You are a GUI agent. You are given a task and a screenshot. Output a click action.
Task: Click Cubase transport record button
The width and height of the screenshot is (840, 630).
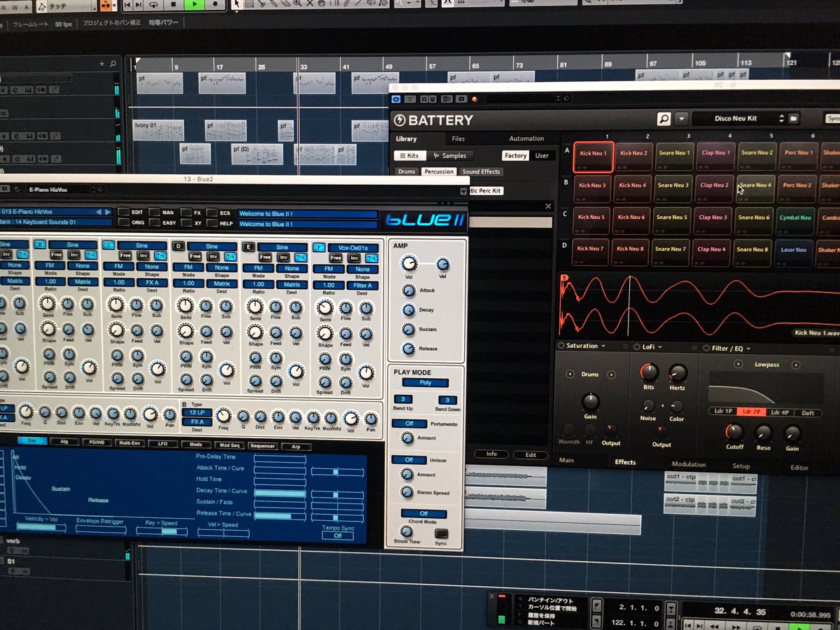point(216,4)
